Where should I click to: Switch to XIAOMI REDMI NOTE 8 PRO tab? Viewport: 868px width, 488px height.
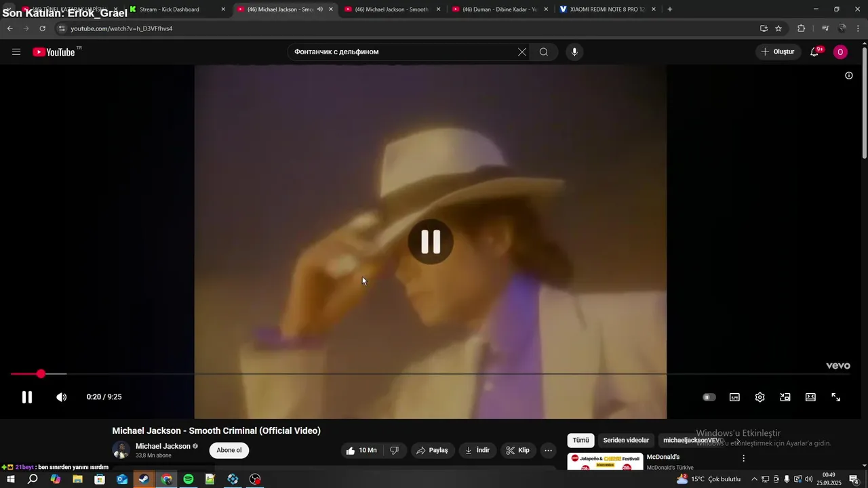tap(608, 9)
